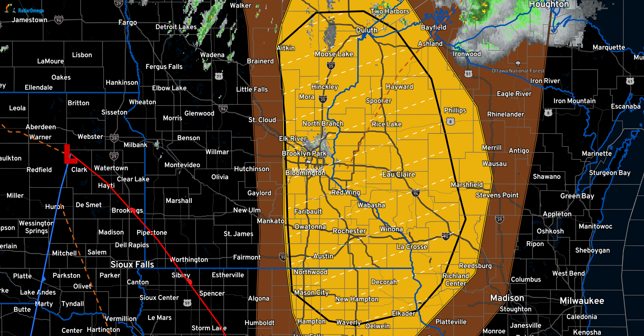
Task: Click the Highway 71 shield near Brainerd
Action: [219, 76]
